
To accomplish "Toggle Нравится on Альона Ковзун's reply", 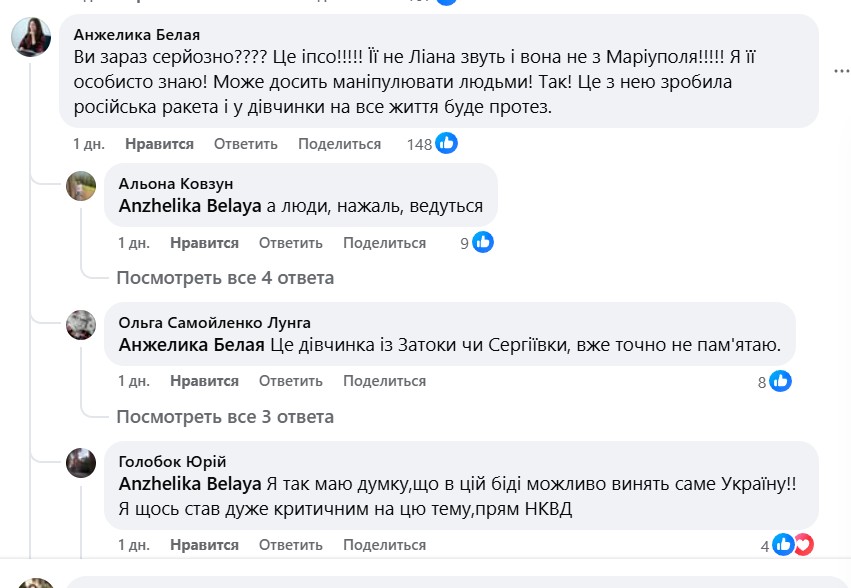I will tap(204, 243).
